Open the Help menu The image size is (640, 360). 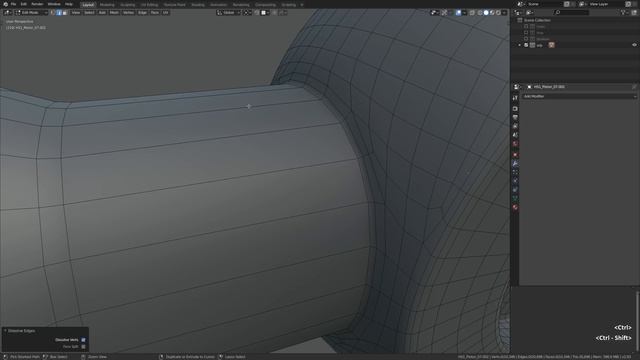[x=69, y=4]
